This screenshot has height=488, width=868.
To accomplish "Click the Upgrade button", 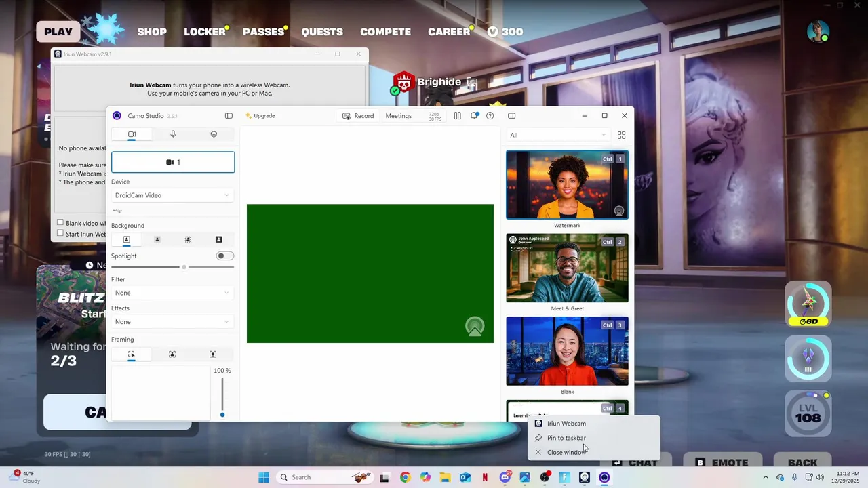I will 260,116.
